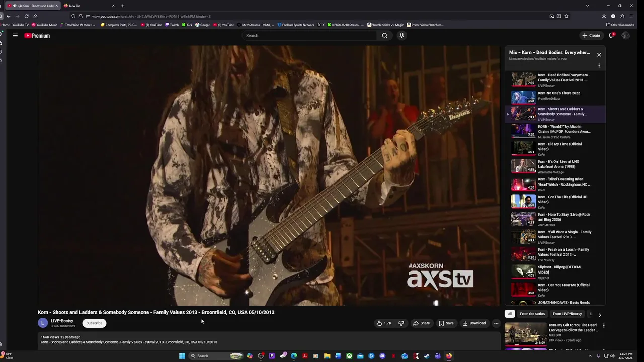
Task: Click the Windows taskbar Search box
Action: (216, 356)
